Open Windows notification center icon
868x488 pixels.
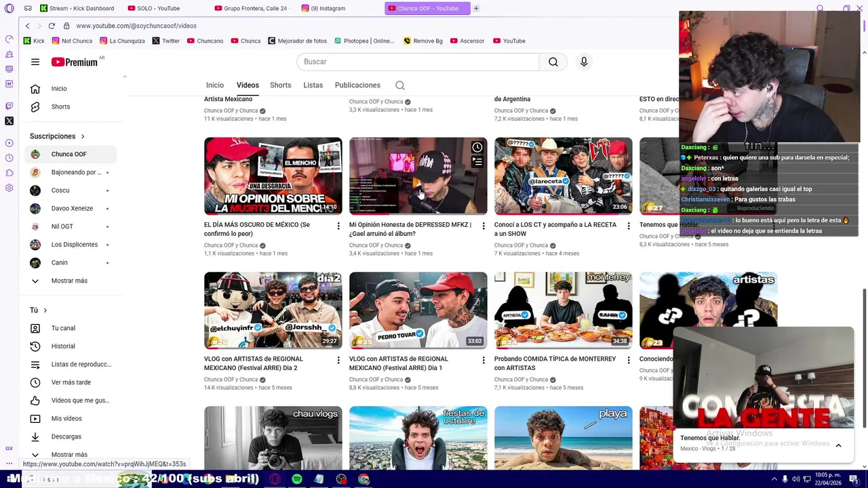854,479
